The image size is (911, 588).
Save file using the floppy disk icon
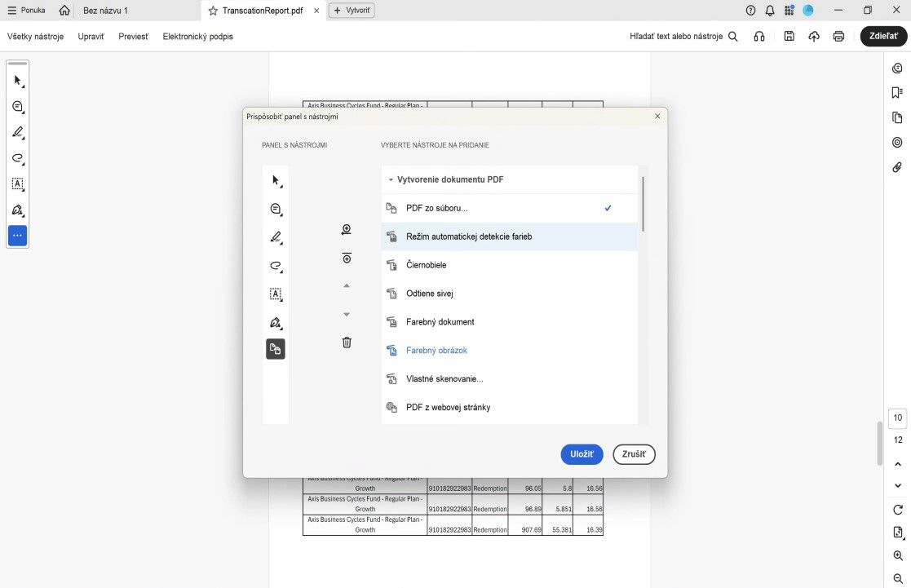pos(789,36)
